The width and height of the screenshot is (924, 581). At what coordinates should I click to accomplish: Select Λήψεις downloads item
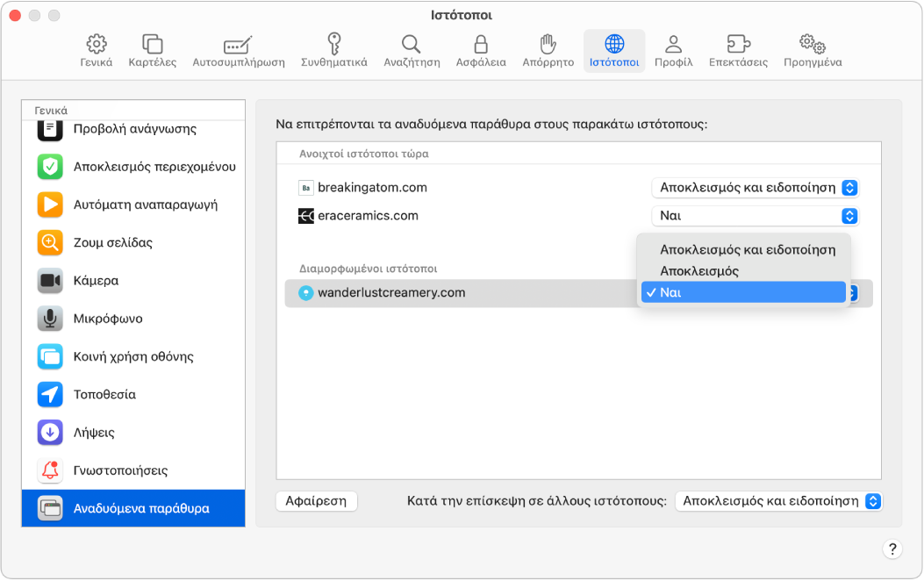tap(133, 433)
